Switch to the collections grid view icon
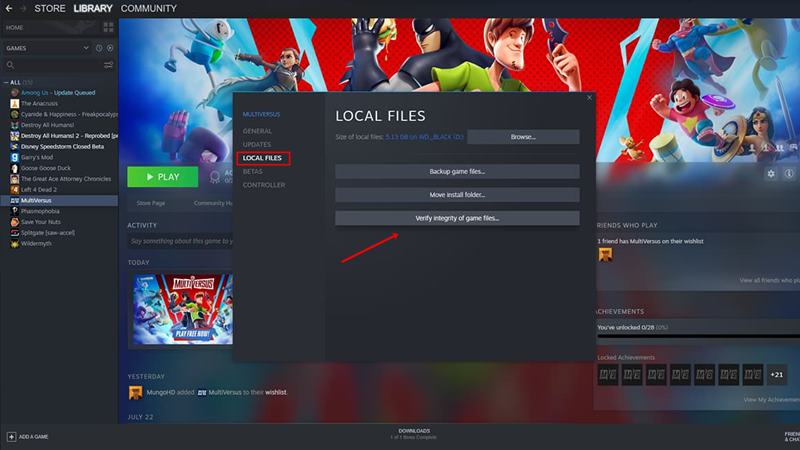Screen dimensions: 800x450 [x=108, y=27]
